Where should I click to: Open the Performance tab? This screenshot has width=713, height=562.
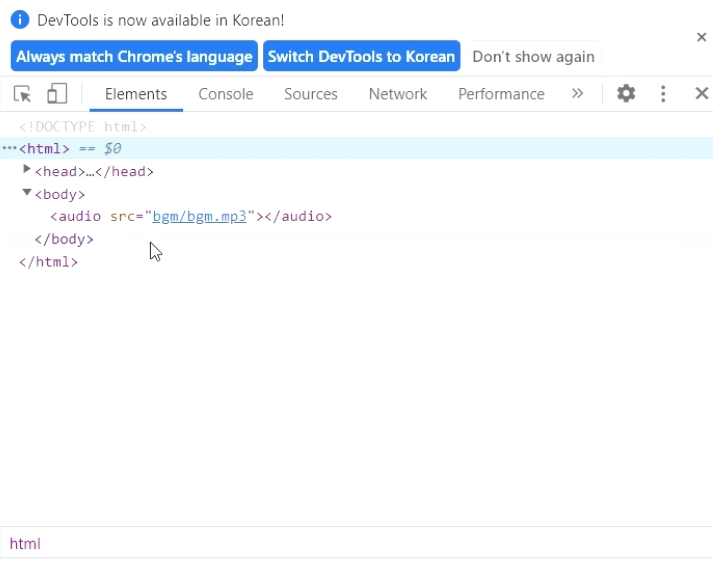pos(501,94)
